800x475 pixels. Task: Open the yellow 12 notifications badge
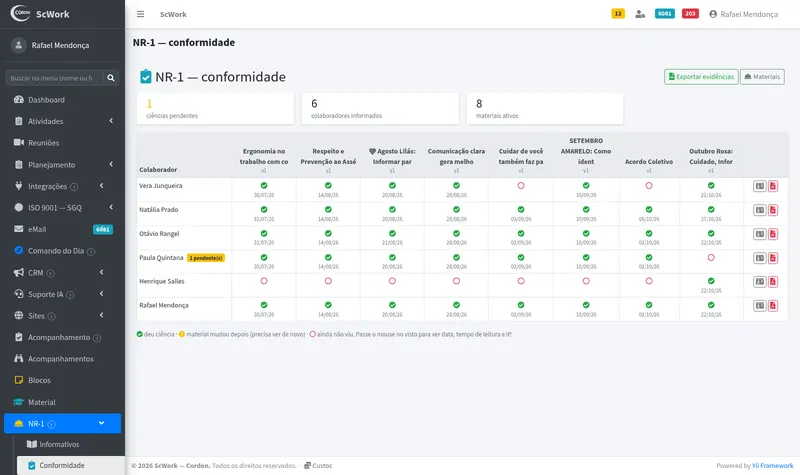[618, 14]
